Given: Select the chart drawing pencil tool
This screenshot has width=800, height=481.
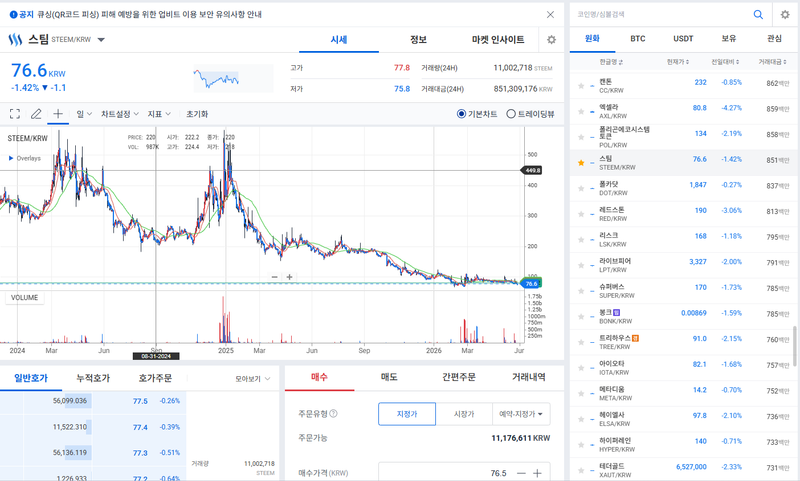Looking at the screenshot, I should click(x=36, y=114).
